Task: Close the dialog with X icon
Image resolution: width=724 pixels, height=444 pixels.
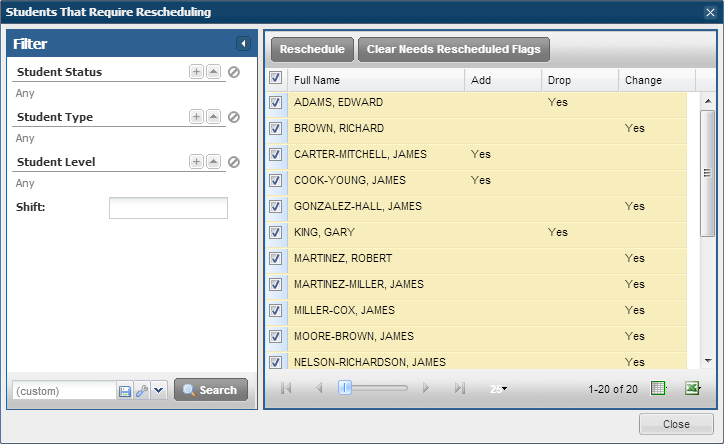Action: click(710, 12)
